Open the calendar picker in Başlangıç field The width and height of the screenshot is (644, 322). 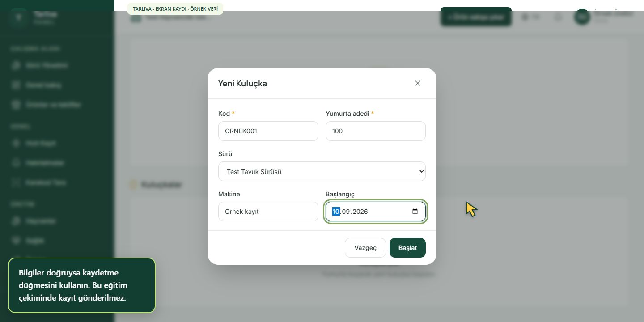click(x=415, y=212)
